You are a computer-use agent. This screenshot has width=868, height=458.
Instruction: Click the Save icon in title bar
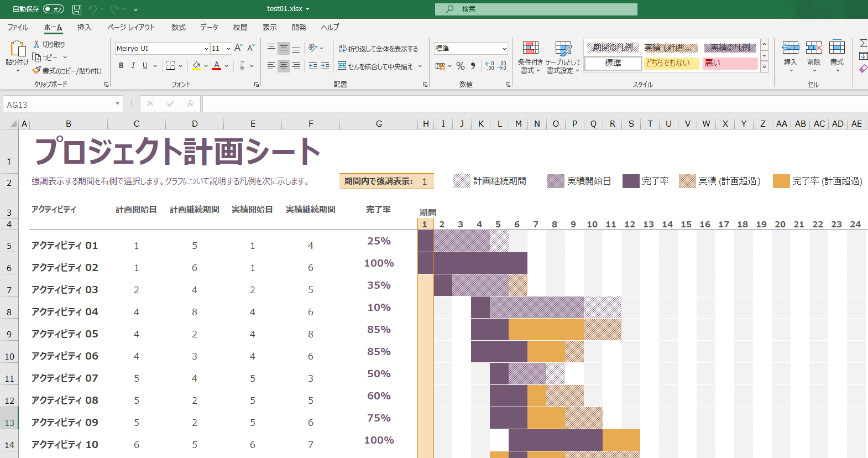pos(77,9)
